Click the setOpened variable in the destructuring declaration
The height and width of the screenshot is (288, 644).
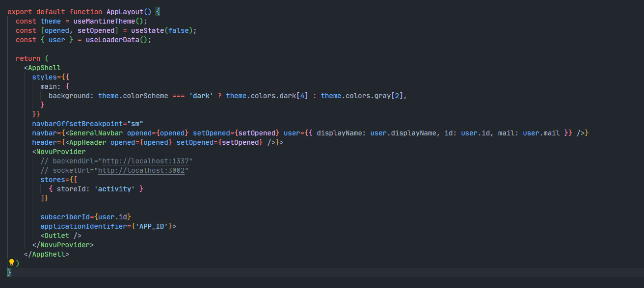click(x=96, y=30)
